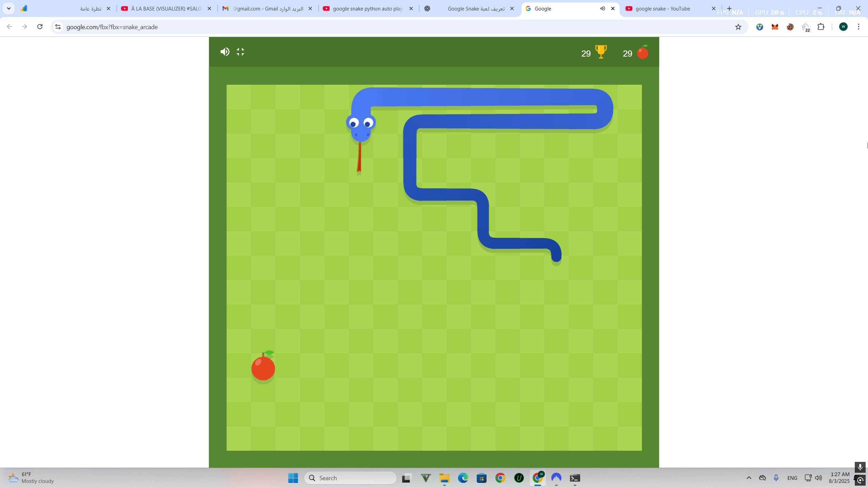Image resolution: width=868 pixels, height=488 pixels.
Task: Open the volume control from the system tray
Action: tap(818, 478)
